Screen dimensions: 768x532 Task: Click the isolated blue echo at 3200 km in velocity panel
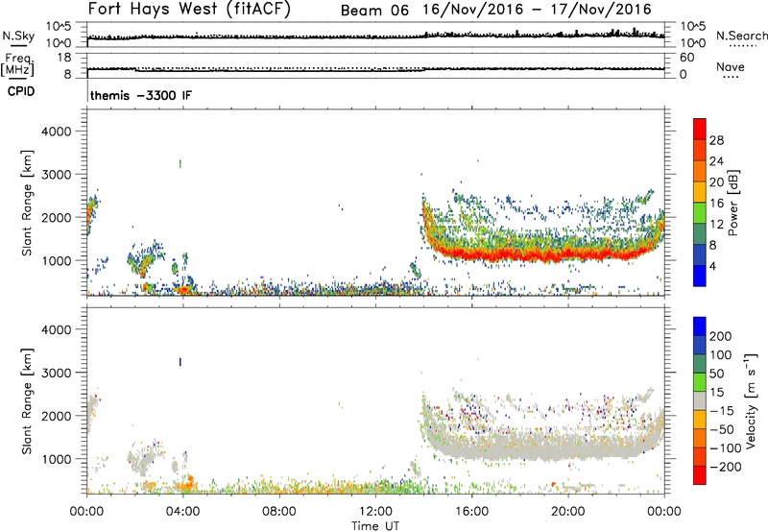click(180, 362)
